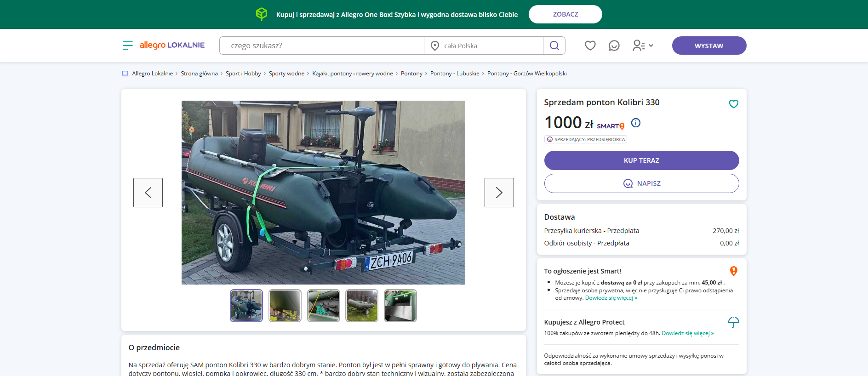
Task: Open the Sporty wodne breadcrumb
Action: click(286, 74)
